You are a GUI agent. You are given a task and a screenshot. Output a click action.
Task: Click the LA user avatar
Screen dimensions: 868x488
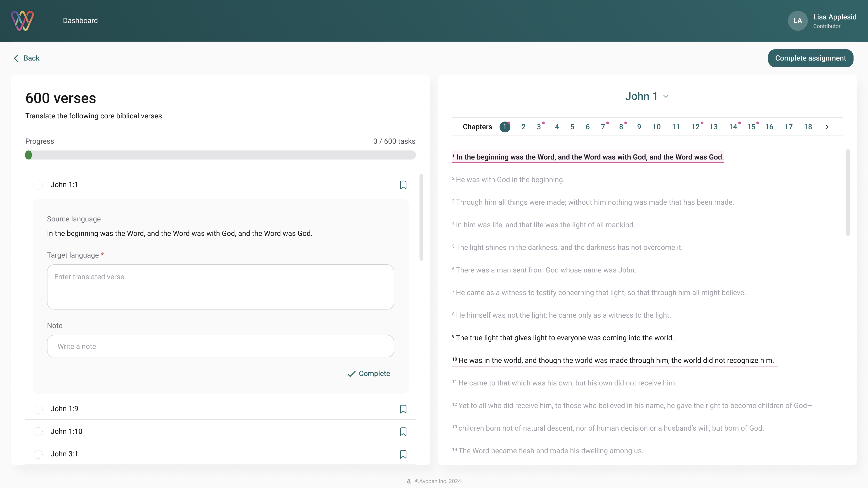click(x=797, y=21)
